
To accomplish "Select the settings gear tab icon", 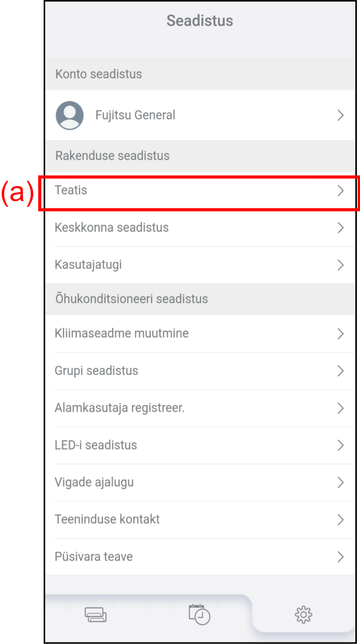I will coord(303,615).
